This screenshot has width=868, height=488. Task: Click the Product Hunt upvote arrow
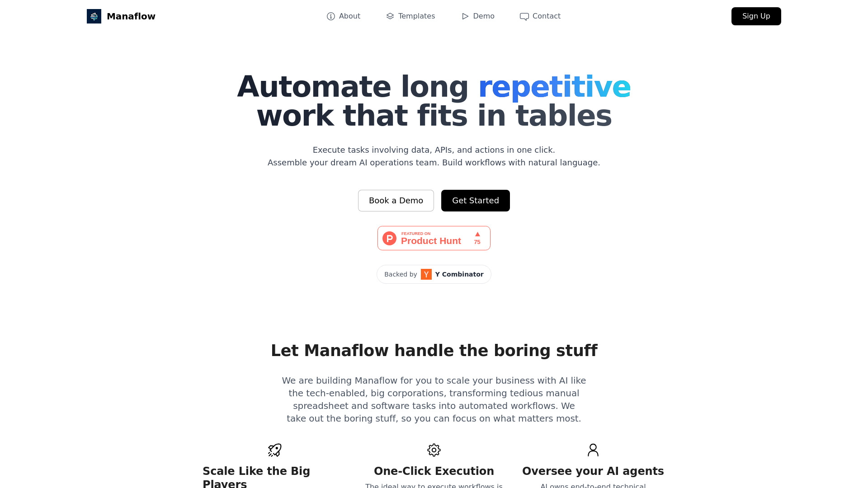pyautogui.click(x=477, y=234)
